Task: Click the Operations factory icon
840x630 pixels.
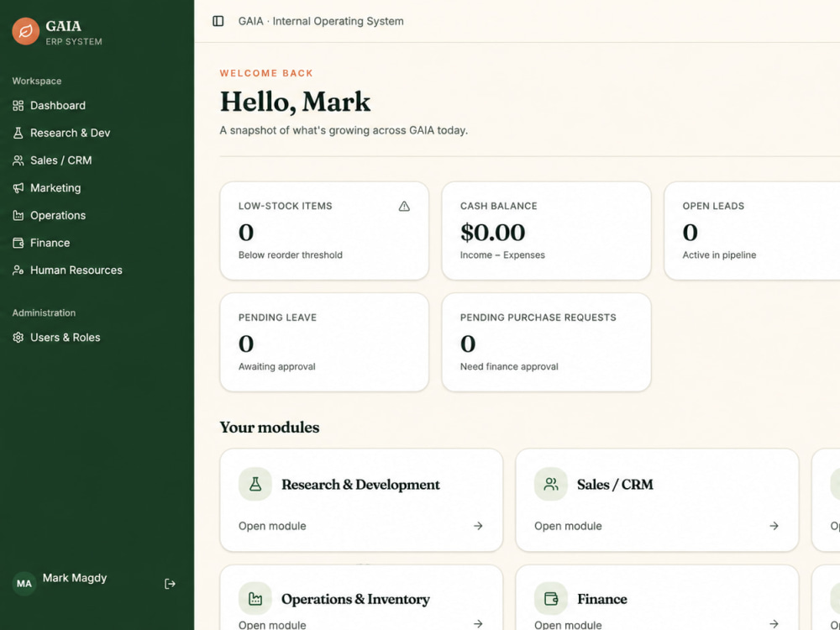Action: (x=18, y=215)
